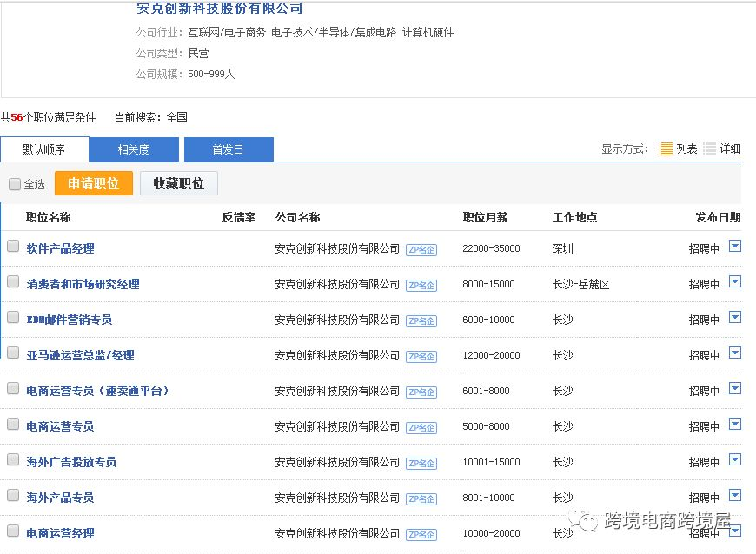The image size is (756, 554).
Task: Check the box for 消费者和市场研究经理
Action: tap(13, 282)
